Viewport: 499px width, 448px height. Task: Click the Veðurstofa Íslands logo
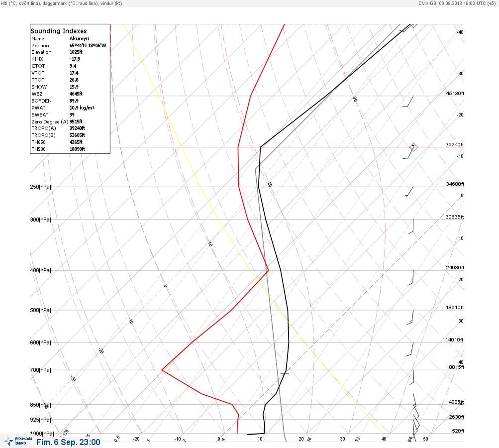pyautogui.click(x=18, y=441)
